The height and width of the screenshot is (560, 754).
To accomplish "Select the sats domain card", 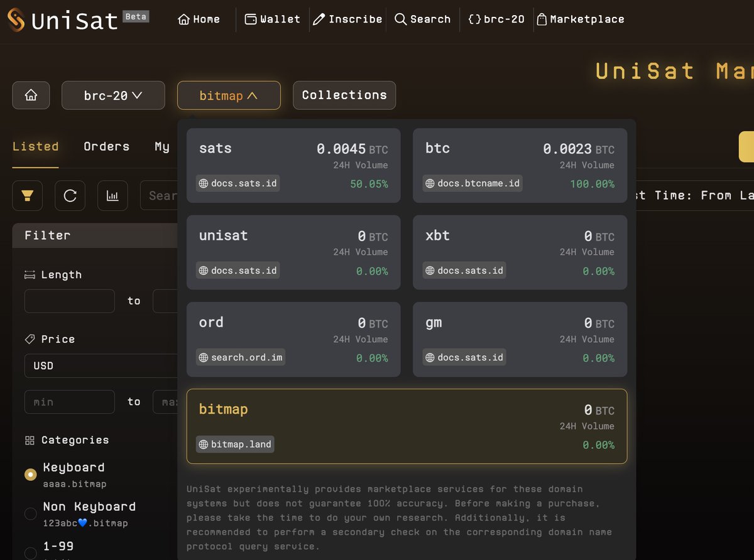I will pos(293,166).
